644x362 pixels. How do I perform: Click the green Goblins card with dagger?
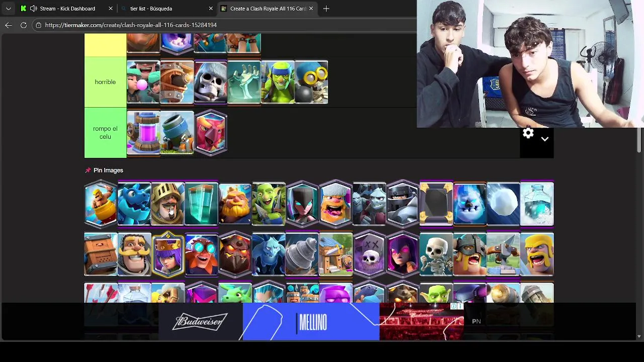(269, 204)
